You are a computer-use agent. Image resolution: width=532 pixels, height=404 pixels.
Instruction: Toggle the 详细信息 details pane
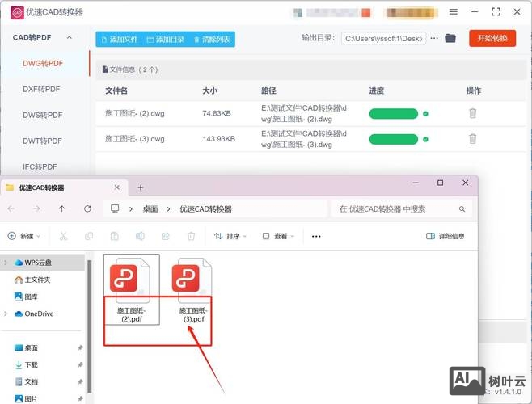coord(445,236)
